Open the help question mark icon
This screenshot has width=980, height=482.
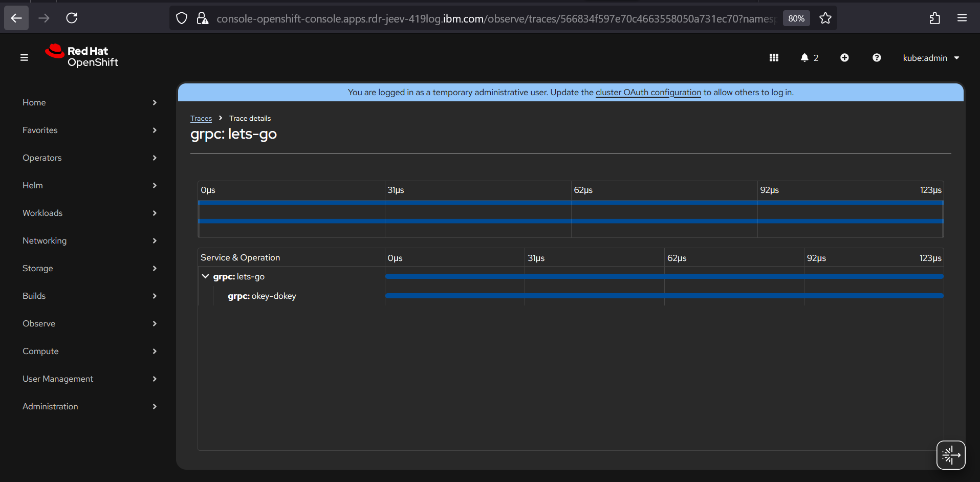(x=877, y=58)
